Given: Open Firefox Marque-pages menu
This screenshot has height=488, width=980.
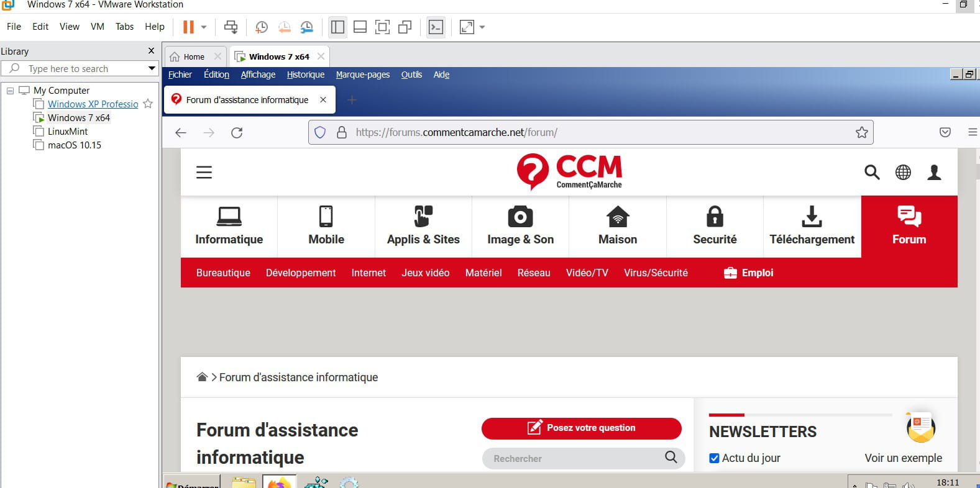Looking at the screenshot, I should (x=363, y=75).
